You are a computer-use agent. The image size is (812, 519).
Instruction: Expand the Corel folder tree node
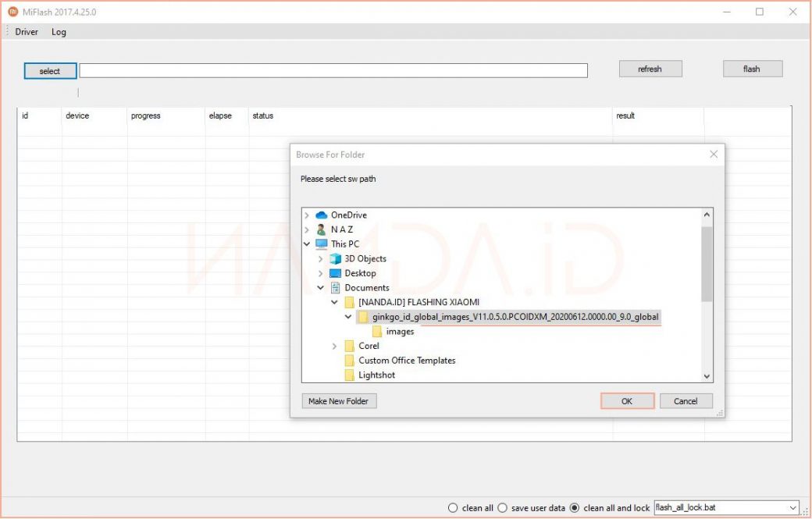[335, 346]
